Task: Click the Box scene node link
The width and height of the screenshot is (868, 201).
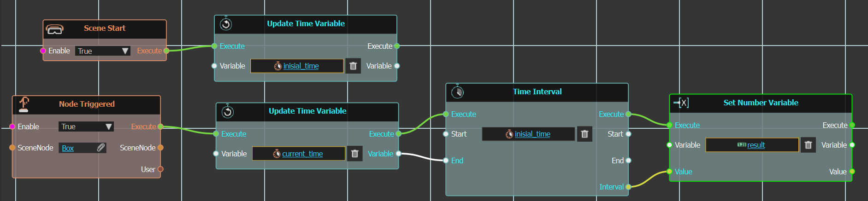Action: pyautogui.click(x=68, y=148)
